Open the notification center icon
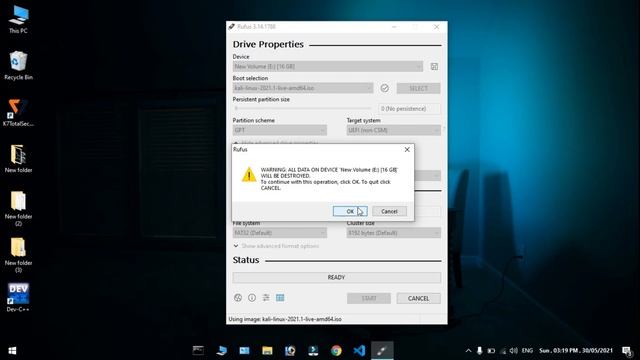This screenshot has width=640, height=360. (627, 351)
